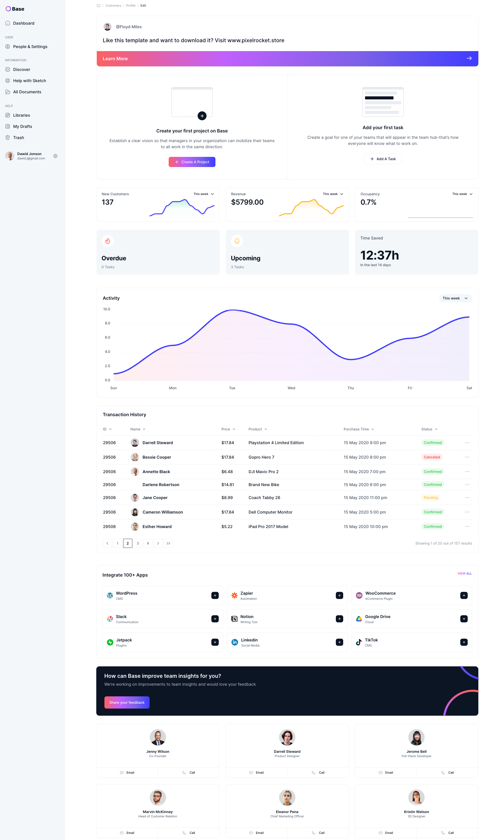Click the Help with Sketch icon

(8, 80)
